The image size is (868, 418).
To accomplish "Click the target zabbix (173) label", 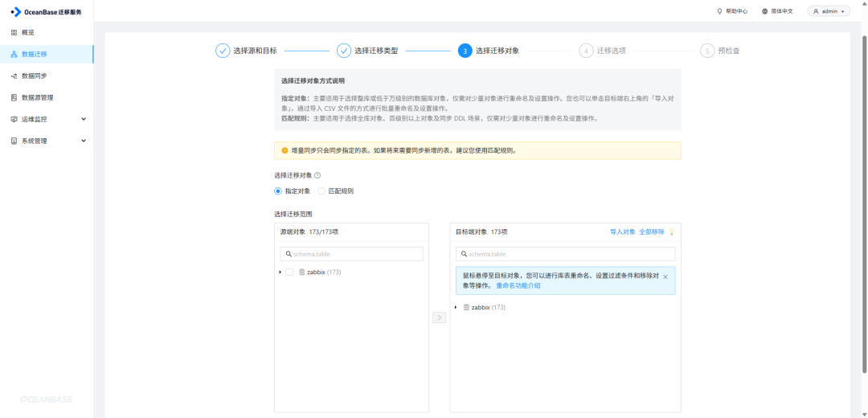I will 489,307.
